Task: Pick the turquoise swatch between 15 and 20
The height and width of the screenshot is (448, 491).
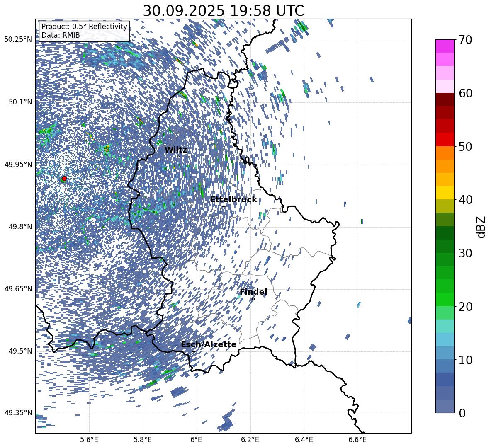Action: (445, 326)
